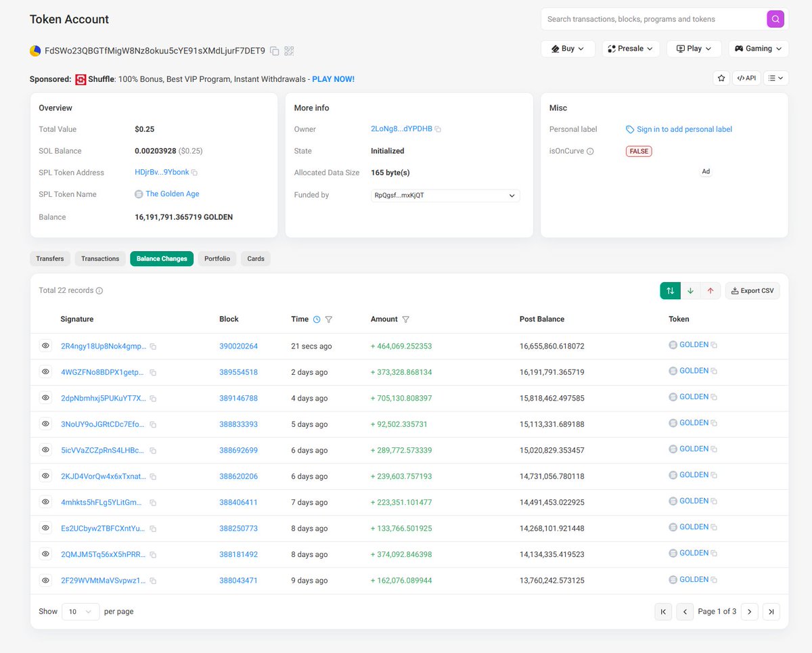Toggle Time column clock format icon

[x=316, y=319]
